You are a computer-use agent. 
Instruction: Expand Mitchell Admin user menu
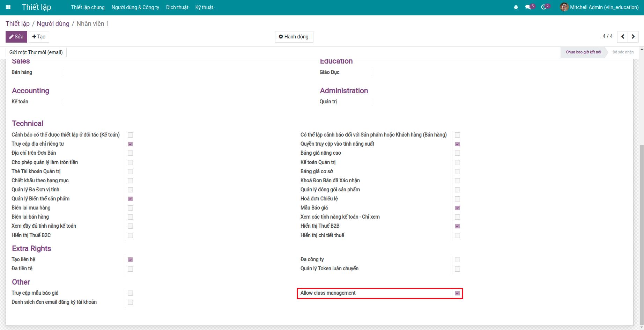[x=600, y=7]
